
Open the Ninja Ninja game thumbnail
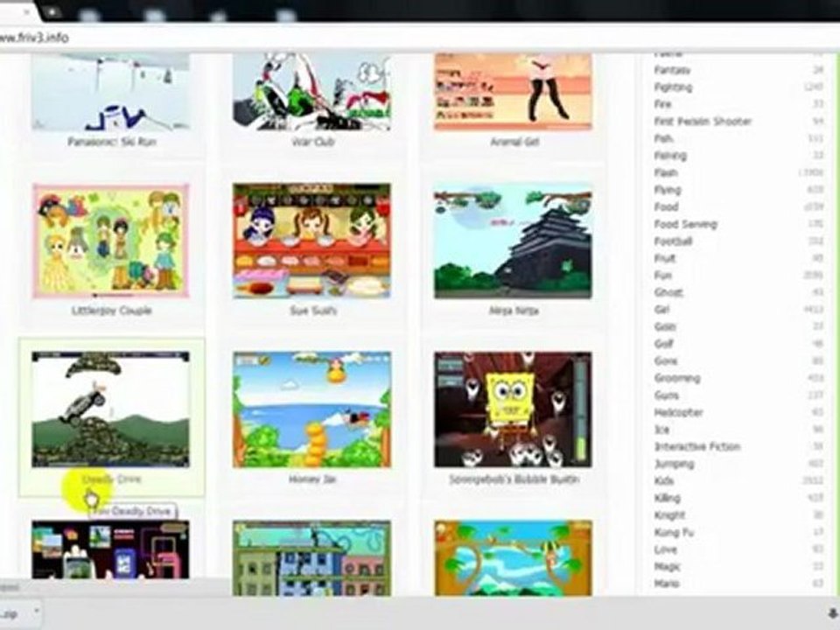pyautogui.click(x=514, y=241)
